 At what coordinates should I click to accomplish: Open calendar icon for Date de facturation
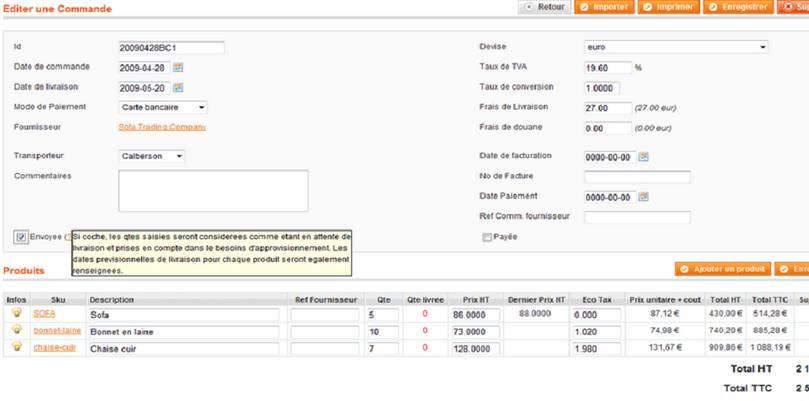pyautogui.click(x=643, y=157)
